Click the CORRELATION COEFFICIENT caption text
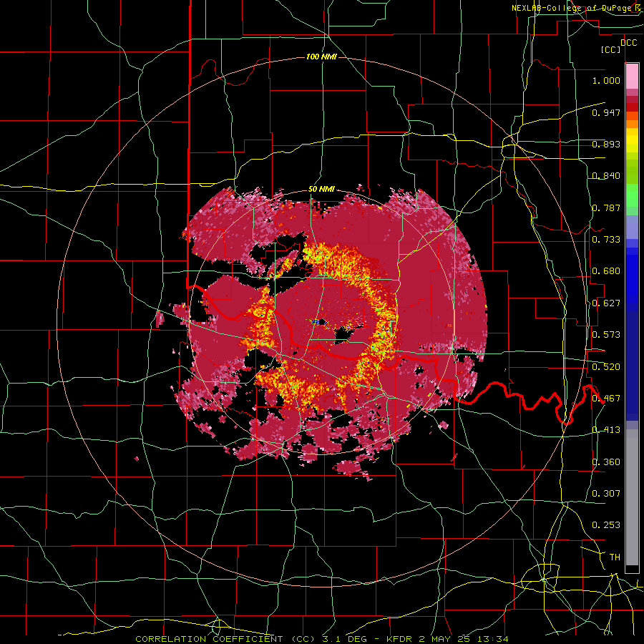 point(209,639)
